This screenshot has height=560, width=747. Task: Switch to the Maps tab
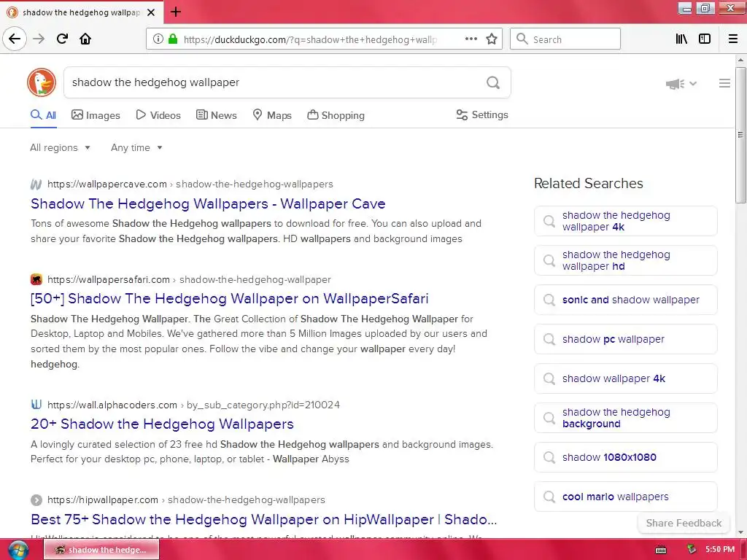tap(271, 115)
